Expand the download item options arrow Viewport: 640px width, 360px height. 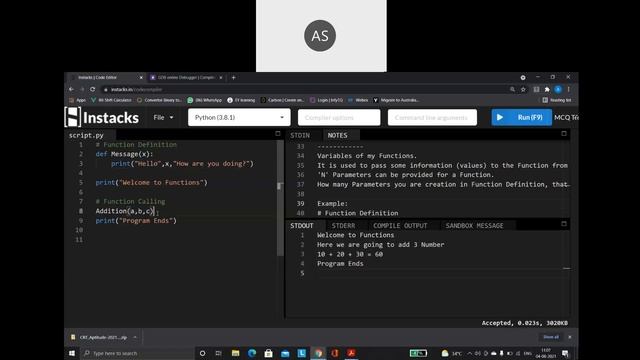pyautogui.click(x=135, y=338)
